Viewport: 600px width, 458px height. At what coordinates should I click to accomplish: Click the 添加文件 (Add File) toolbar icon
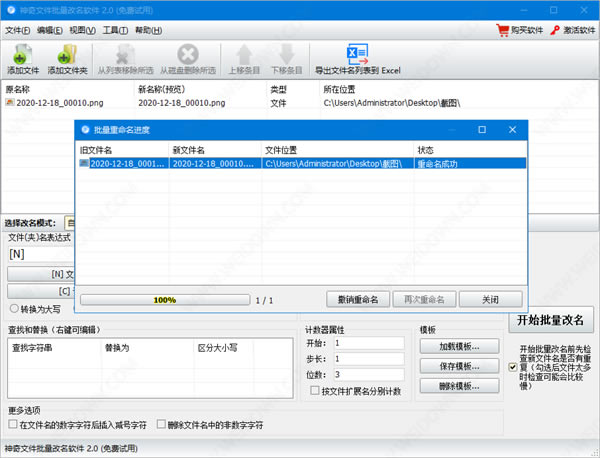22,54
